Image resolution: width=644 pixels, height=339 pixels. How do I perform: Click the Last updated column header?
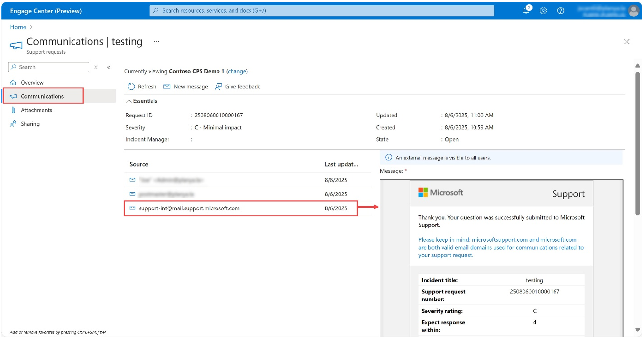(x=341, y=164)
